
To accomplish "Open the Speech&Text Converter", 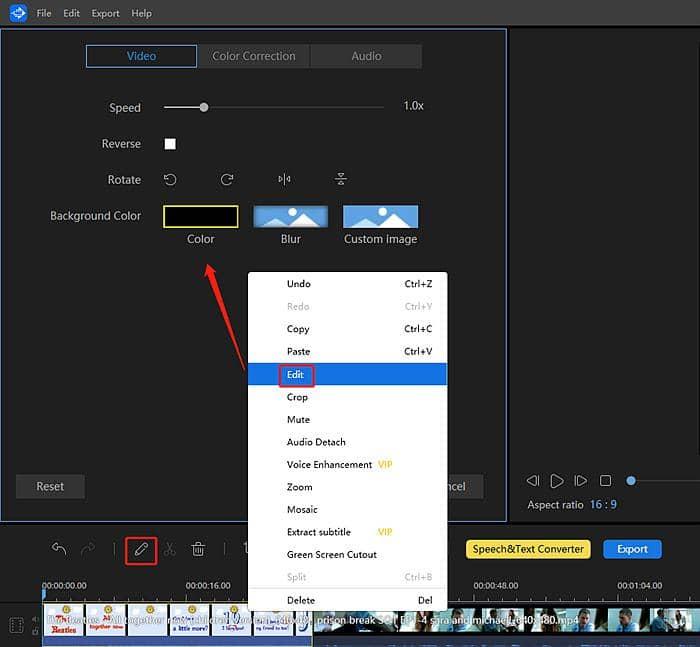I will tap(528, 549).
